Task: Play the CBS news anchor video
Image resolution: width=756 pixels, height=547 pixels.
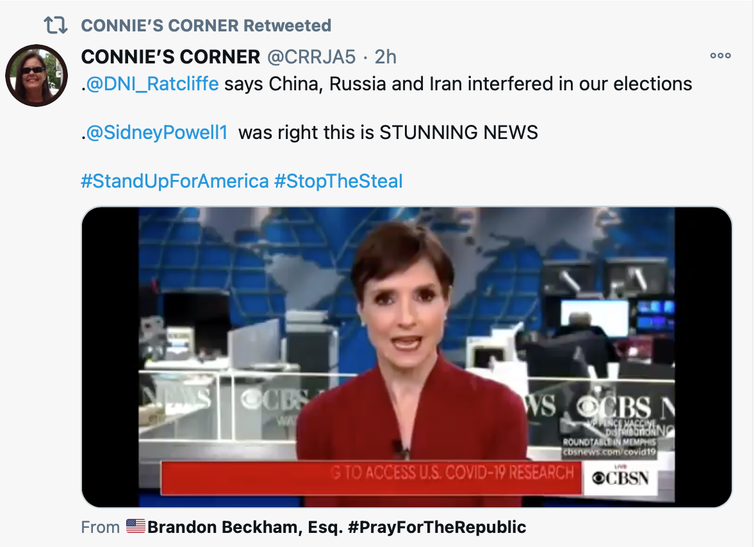Action: pyautogui.click(x=406, y=357)
